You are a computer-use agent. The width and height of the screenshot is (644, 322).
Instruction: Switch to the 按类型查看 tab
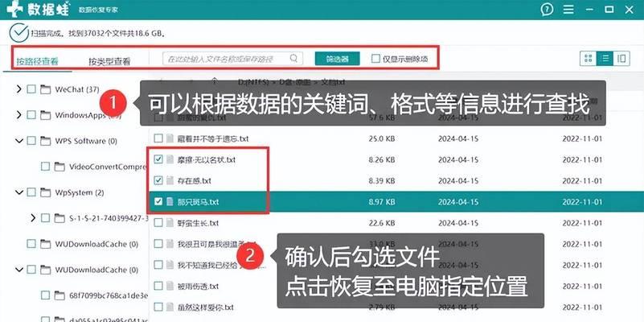tap(109, 62)
